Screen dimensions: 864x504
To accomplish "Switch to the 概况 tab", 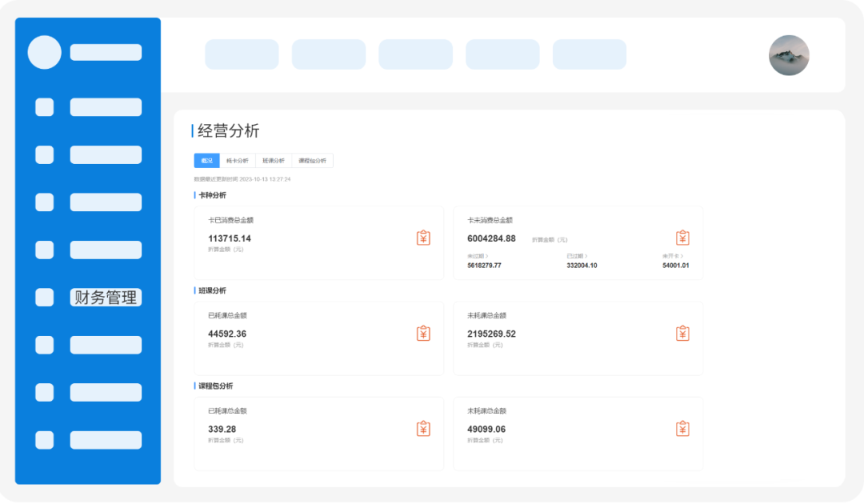I will point(206,161).
